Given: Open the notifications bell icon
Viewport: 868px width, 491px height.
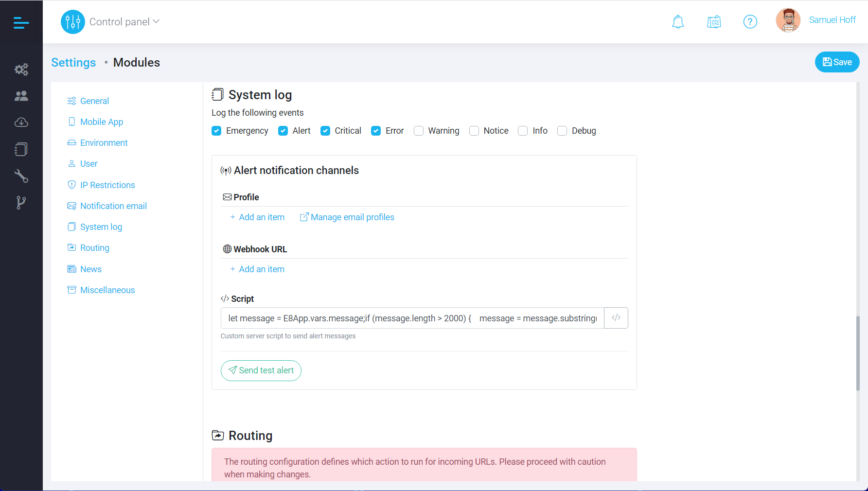Looking at the screenshot, I should 678,21.
